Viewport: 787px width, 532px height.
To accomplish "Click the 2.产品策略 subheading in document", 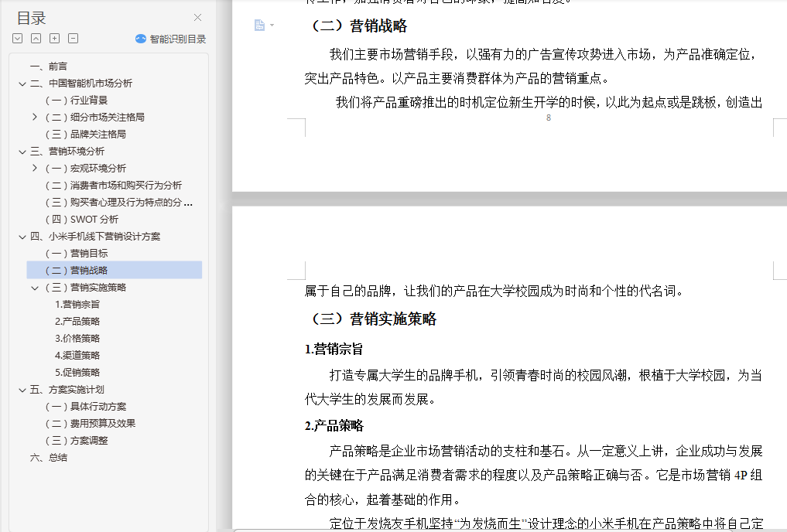I will coord(334,426).
